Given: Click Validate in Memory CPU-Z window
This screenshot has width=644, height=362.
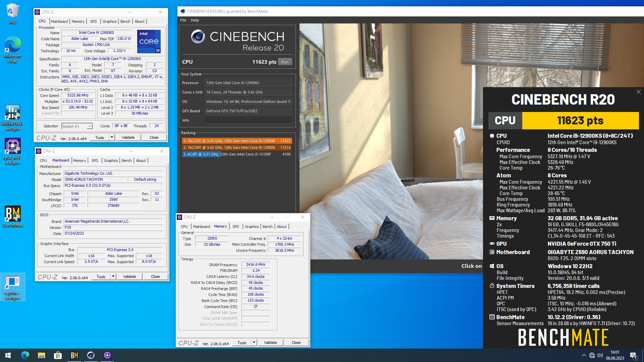Looking at the screenshot, I should point(270,343).
